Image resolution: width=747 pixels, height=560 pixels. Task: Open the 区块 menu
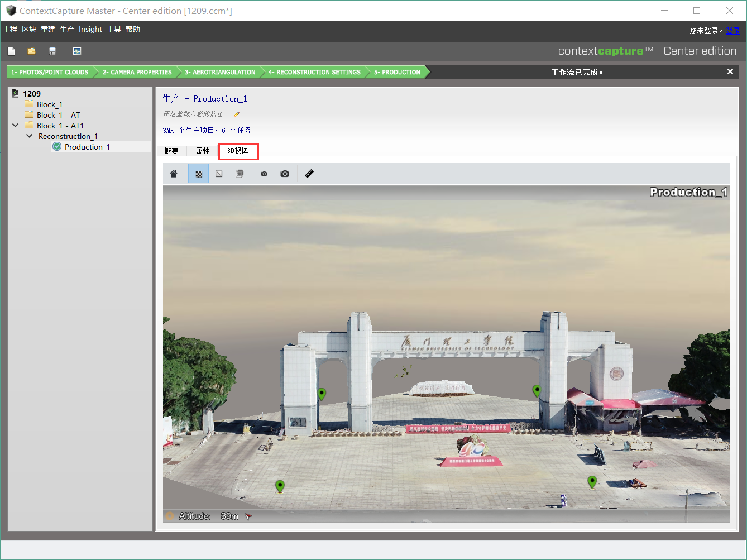pos(29,29)
